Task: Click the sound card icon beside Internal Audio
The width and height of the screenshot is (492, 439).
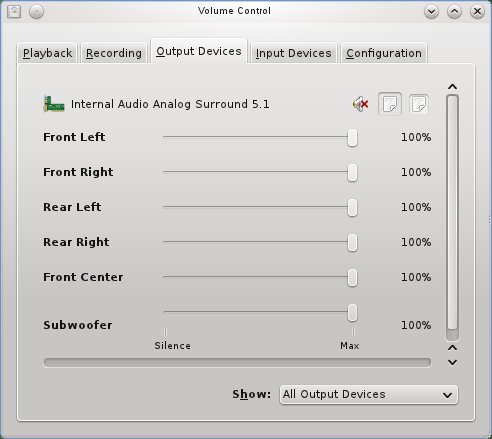Action: (x=54, y=104)
